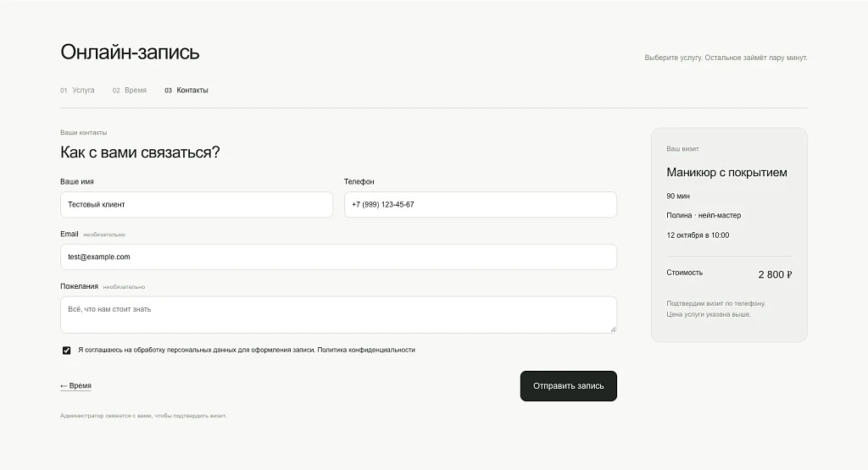Click the 90 мин duration text

[x=678, y=196]
